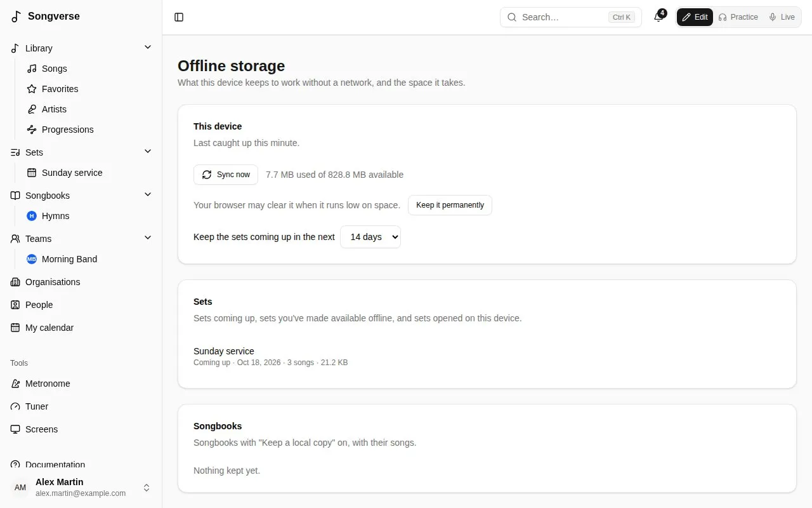Click the Offline storage heading
The width and height of the screenshot is (812, 508).
pyautogui.click(x=231, y=66)
